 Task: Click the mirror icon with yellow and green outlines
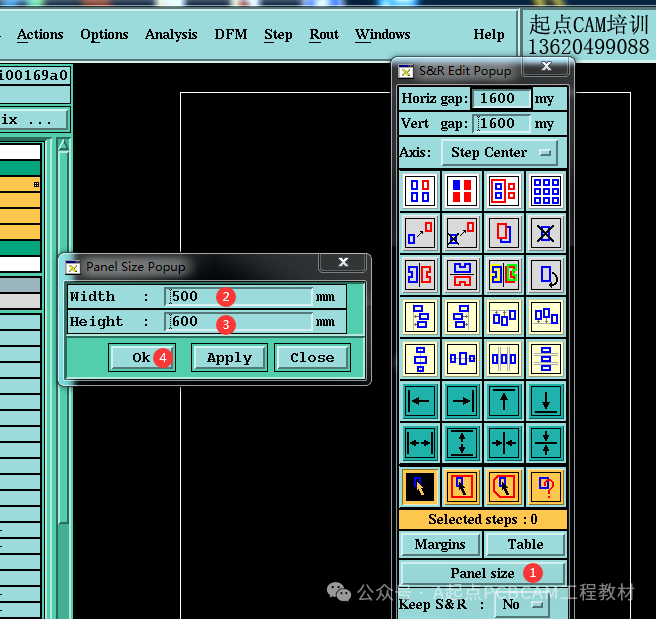coord(504,275)
